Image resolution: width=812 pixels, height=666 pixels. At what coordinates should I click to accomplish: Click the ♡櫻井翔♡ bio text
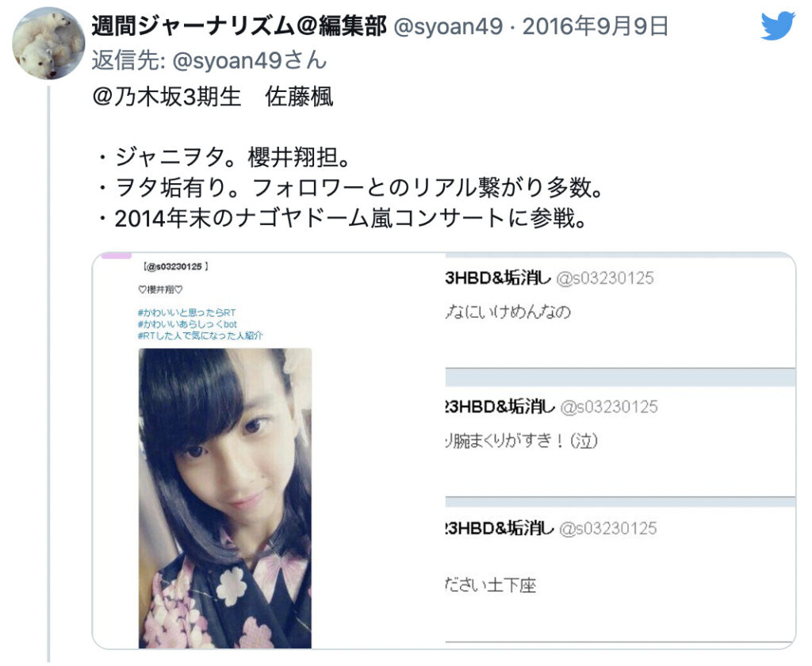pos(160,289)
